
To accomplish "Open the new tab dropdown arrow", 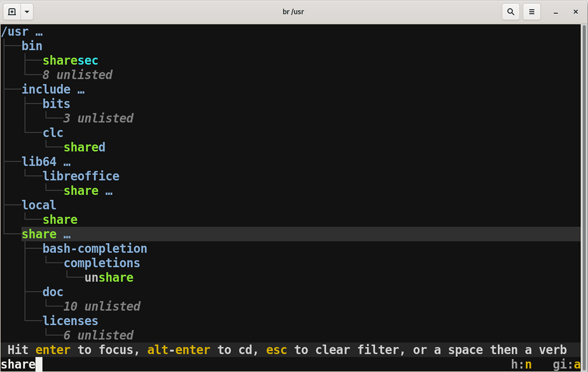I will (27, 12).
